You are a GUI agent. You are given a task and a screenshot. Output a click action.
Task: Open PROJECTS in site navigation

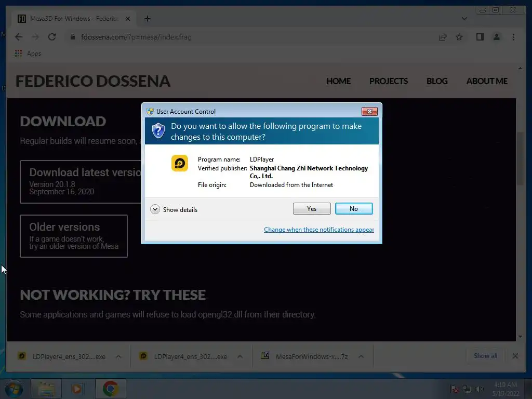pos(389,81)
